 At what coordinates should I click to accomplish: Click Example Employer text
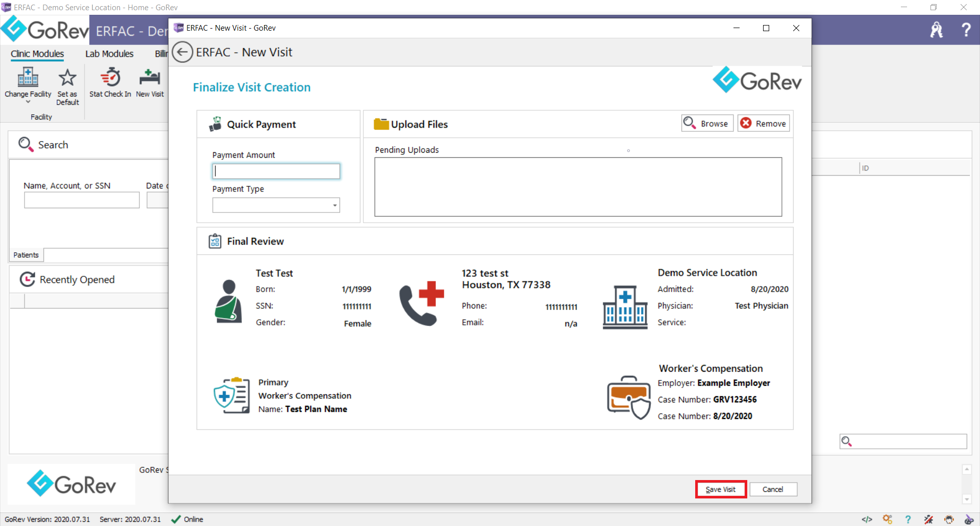733,383
